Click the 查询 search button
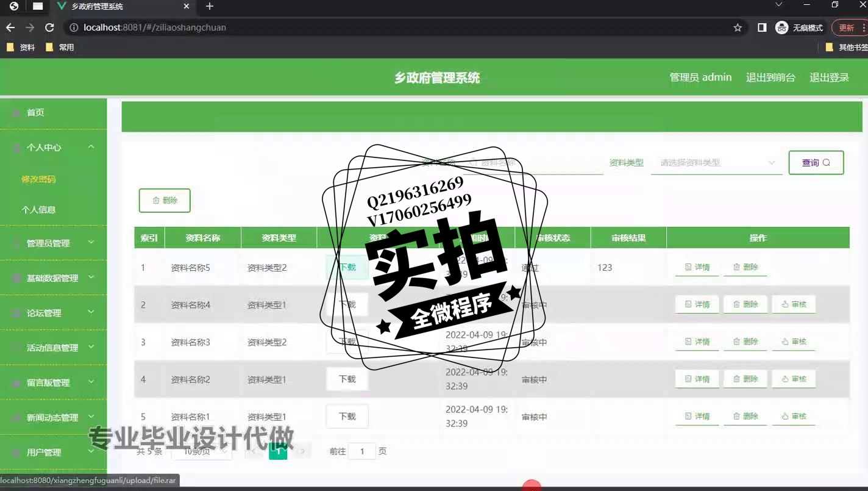This screenshot has height=491, width=868. (816, 163)
